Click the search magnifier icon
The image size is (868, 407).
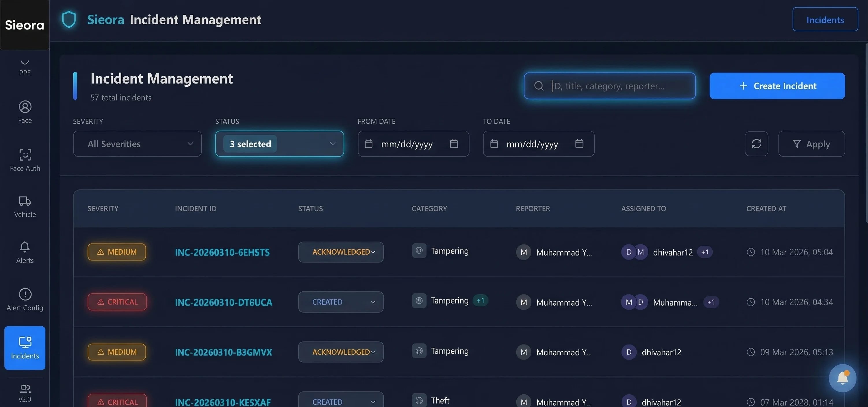pos(539,86)
